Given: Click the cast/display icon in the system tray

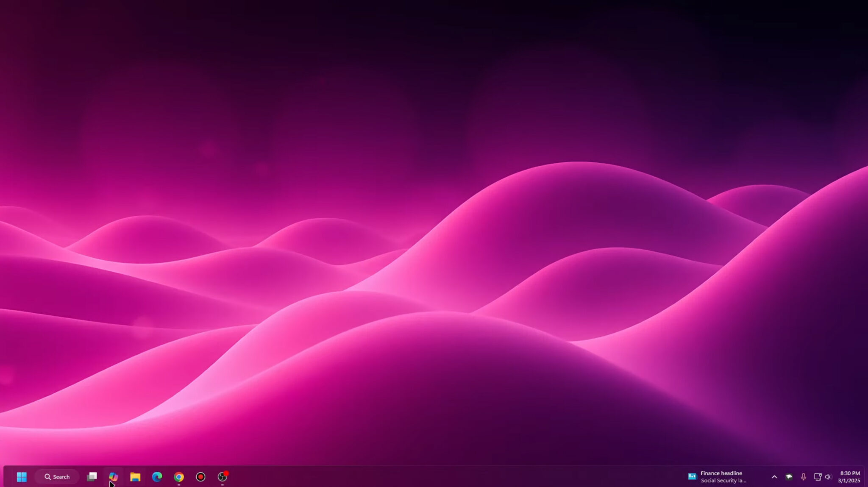Looking at the screenshot, I should [818, 476].
